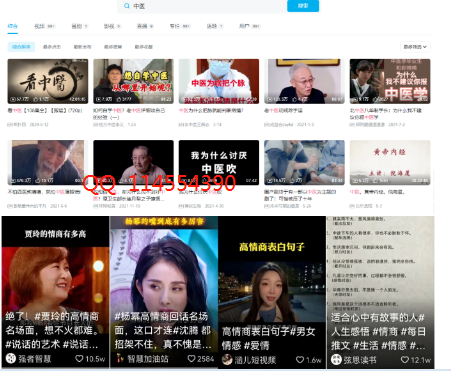Open thumbnail of elderly bearded man in hat
Image resolution: width=451 pixels, height=371 pixels.
coord(48,162)
